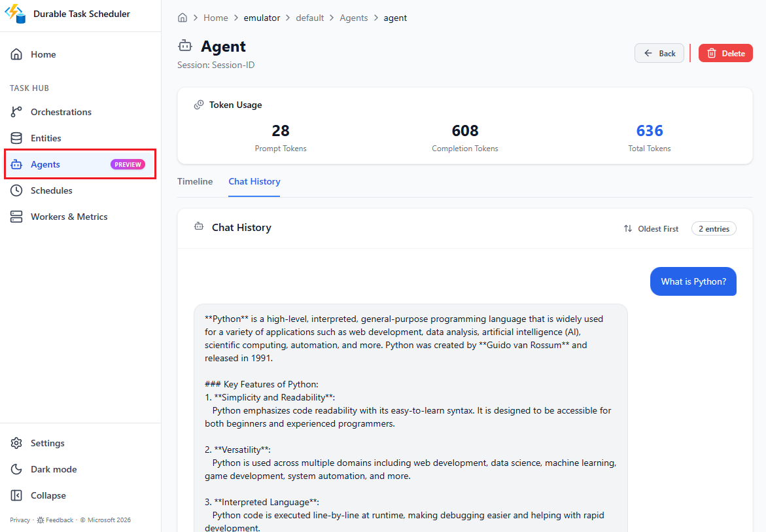This screenshot has width=766, height=532.
Task: Click the Chat History panel robot icon
Action: [x=199, y=226]
